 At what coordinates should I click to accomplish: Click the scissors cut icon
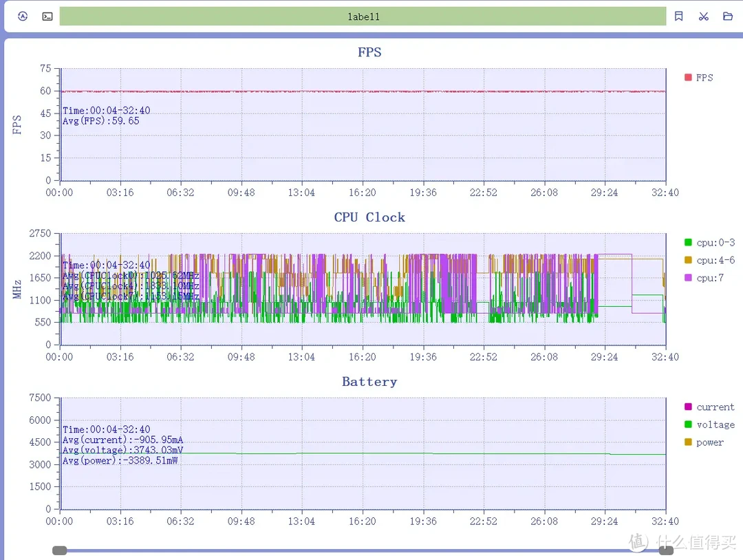(x=703, y=17)
